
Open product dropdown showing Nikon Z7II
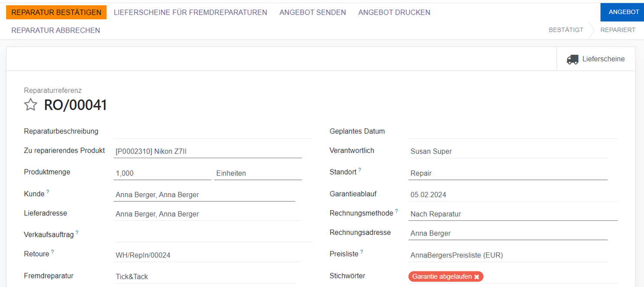[207, 151]
